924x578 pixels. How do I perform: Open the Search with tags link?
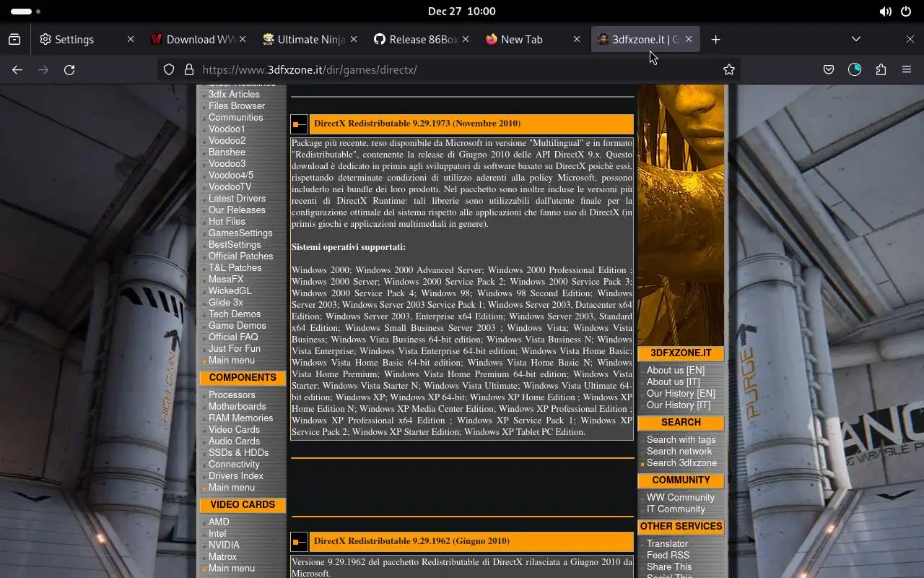[681, 440]
